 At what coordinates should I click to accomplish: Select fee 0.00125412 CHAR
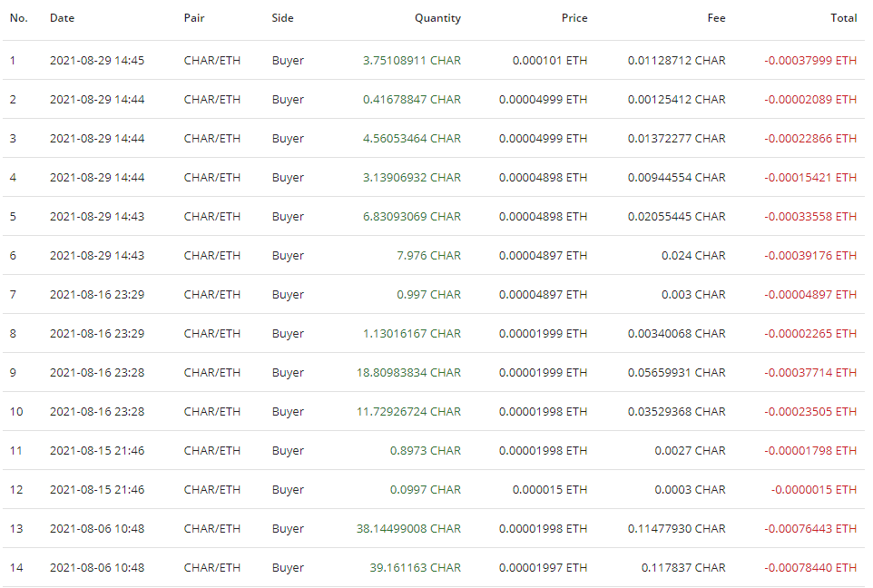coord(676,99)
